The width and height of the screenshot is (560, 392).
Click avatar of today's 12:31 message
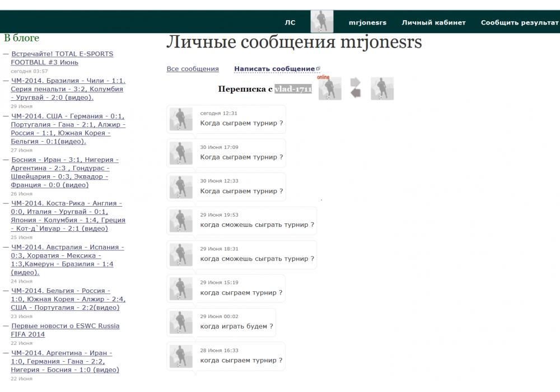click(x=181, y=119)
